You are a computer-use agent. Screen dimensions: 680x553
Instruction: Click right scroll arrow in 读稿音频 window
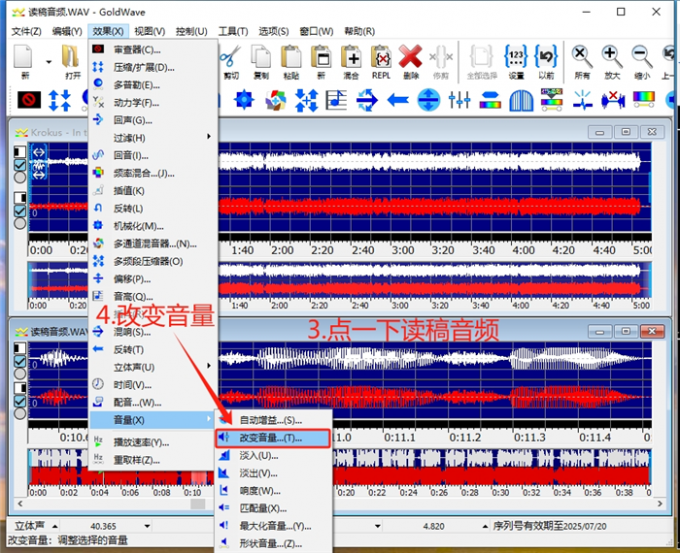[x=660, y=504]
